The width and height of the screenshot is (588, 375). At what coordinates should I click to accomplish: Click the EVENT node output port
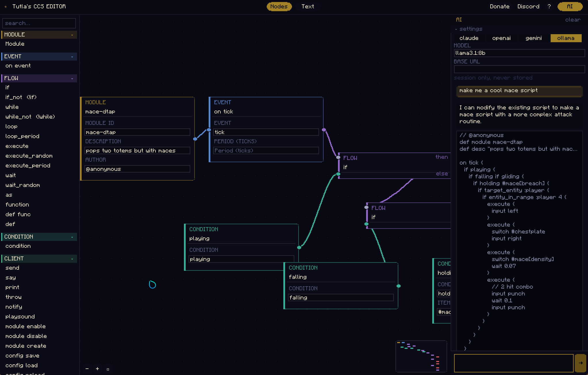324,130
